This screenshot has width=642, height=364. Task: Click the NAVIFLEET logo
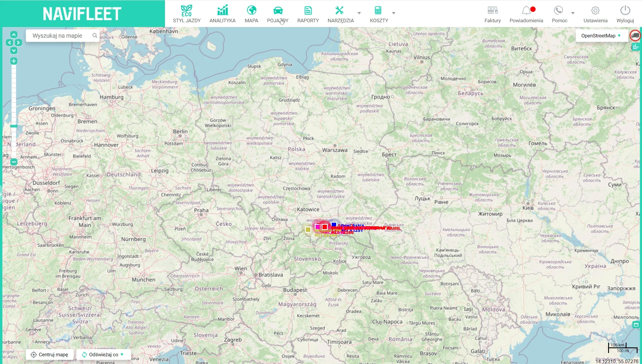(x=82, y=14)
